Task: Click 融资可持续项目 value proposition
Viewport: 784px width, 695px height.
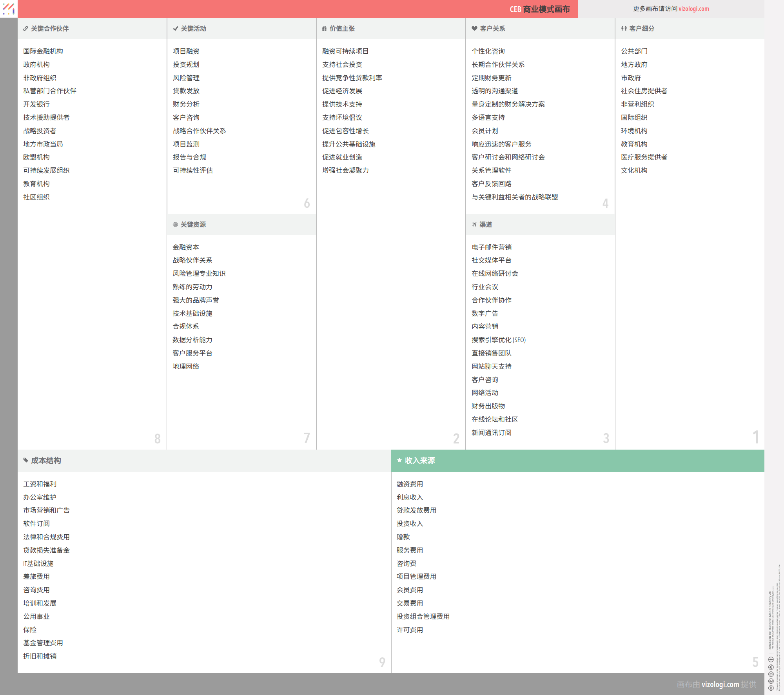Action: [x=345, y=51]
